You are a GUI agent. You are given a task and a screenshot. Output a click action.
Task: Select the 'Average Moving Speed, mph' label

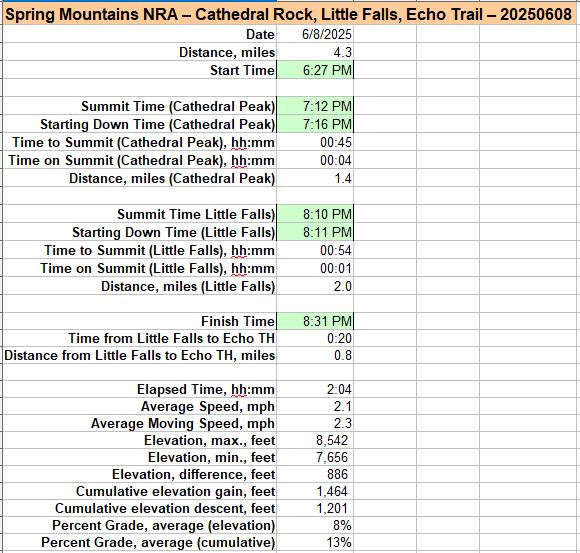coord(183,423)
